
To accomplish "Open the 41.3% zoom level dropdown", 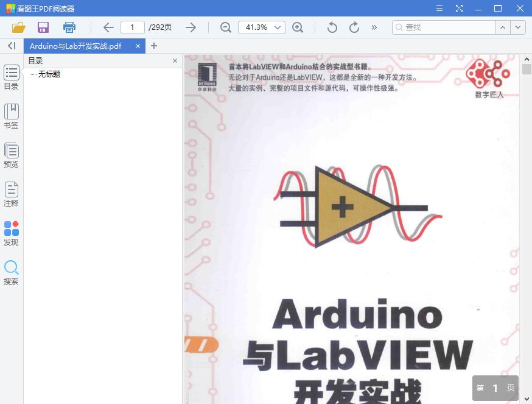I will (x=262, y=27).
